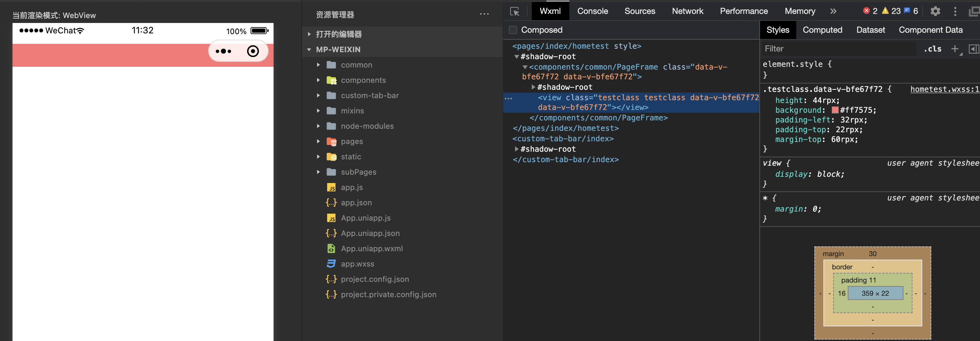
Task: Focus the styles Filter input field
Action: pyautogui.click(x=837, y=49)
